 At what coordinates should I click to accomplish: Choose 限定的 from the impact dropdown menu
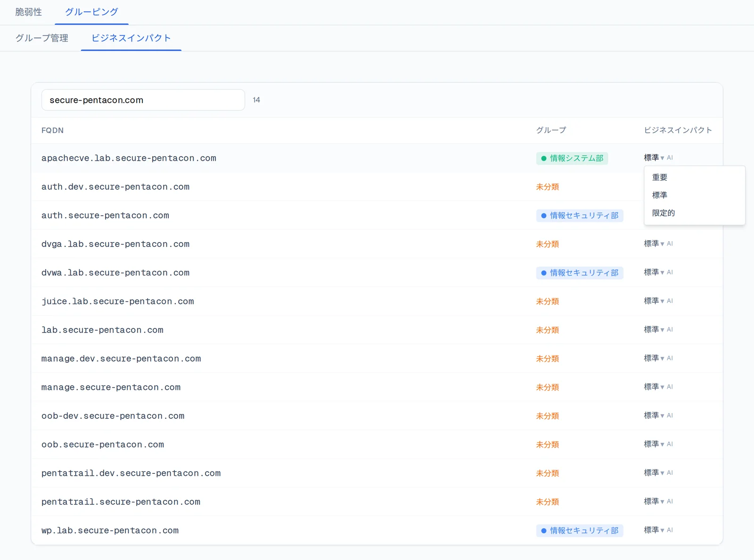(x=694, y=213)
